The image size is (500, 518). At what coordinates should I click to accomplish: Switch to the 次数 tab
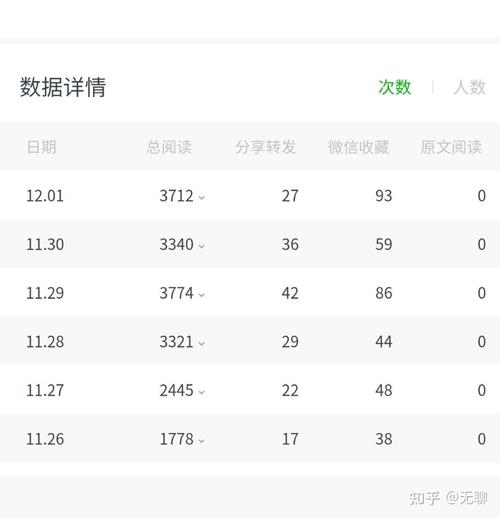click(x=394, y=87)
